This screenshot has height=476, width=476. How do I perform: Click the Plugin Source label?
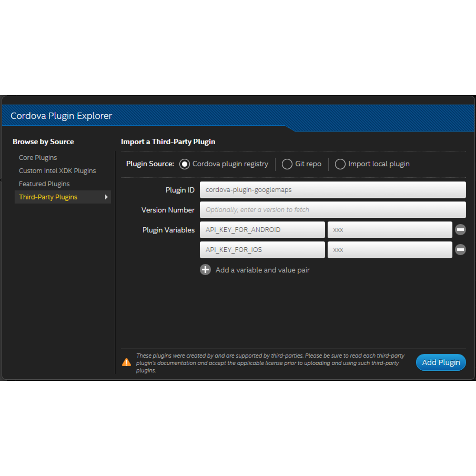[150, 164]
